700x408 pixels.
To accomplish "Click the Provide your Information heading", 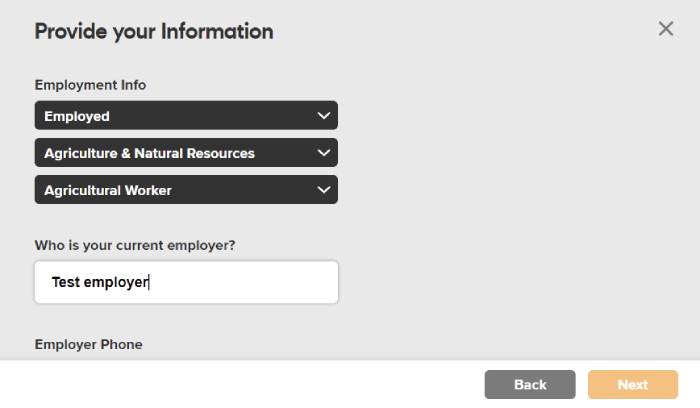I will point(154,31).
